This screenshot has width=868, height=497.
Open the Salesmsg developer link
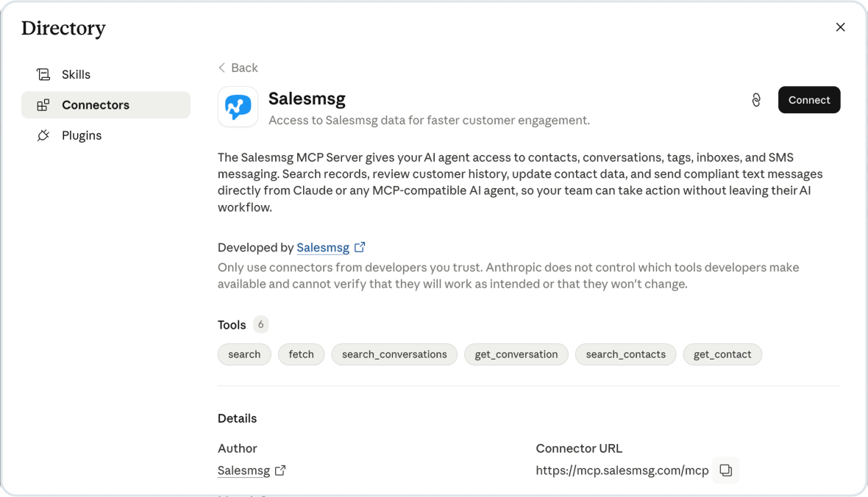click(323, 247)
